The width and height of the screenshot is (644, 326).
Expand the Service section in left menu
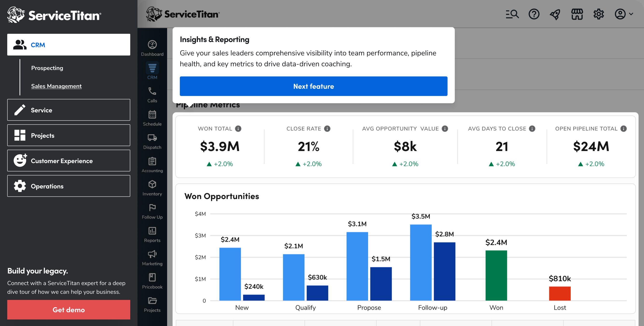(69, 110)
